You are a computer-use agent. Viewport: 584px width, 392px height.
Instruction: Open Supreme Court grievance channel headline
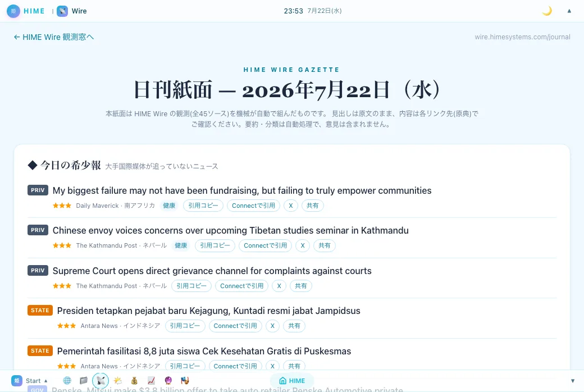[212, 271]
